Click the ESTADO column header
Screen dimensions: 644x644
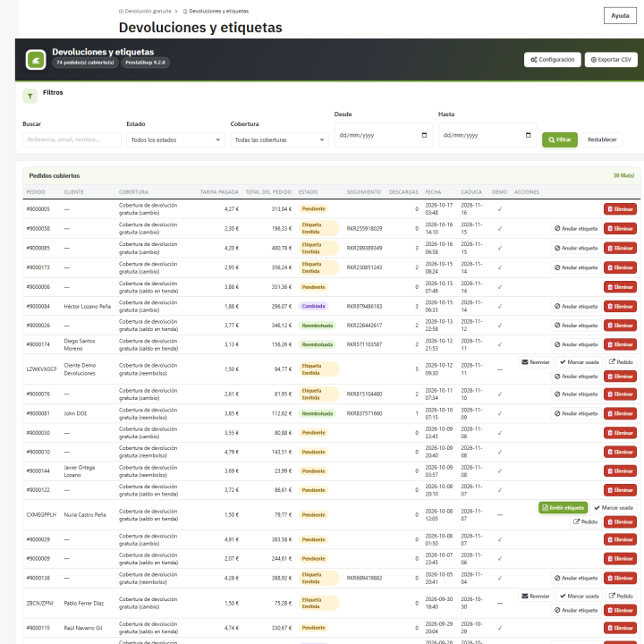[x=308, y=192]
